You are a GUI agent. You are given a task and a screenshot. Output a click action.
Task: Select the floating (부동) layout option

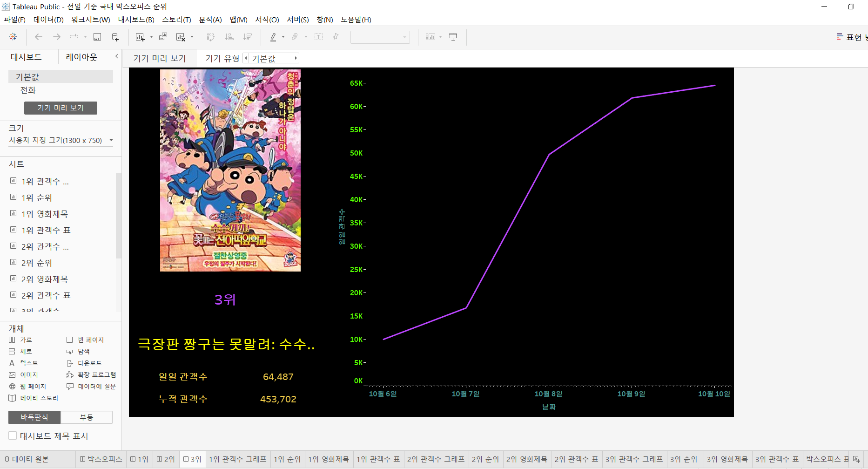[x=87, y=417]
